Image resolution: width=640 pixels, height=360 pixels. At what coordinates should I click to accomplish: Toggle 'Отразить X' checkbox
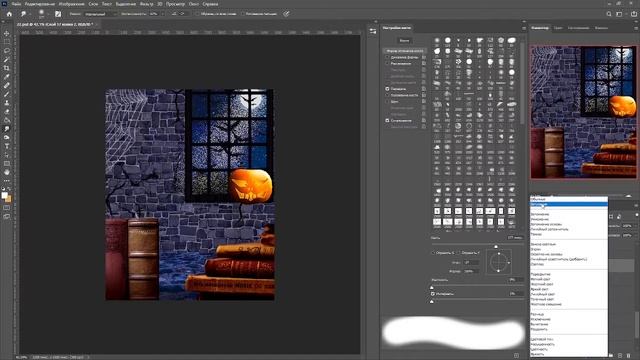[x=433, y=253]
